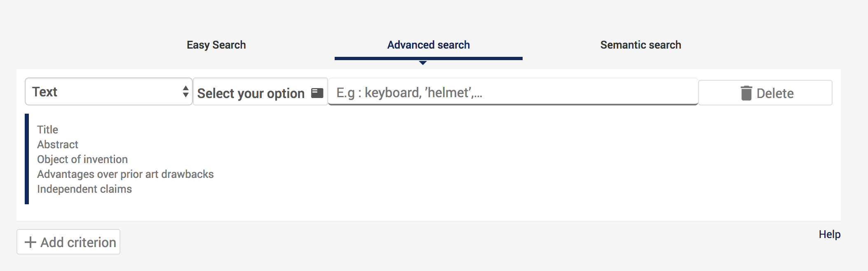Screen dimensions: 868x271
Task: Select the Advanced search tab
Action: click(x=428, y=45)
